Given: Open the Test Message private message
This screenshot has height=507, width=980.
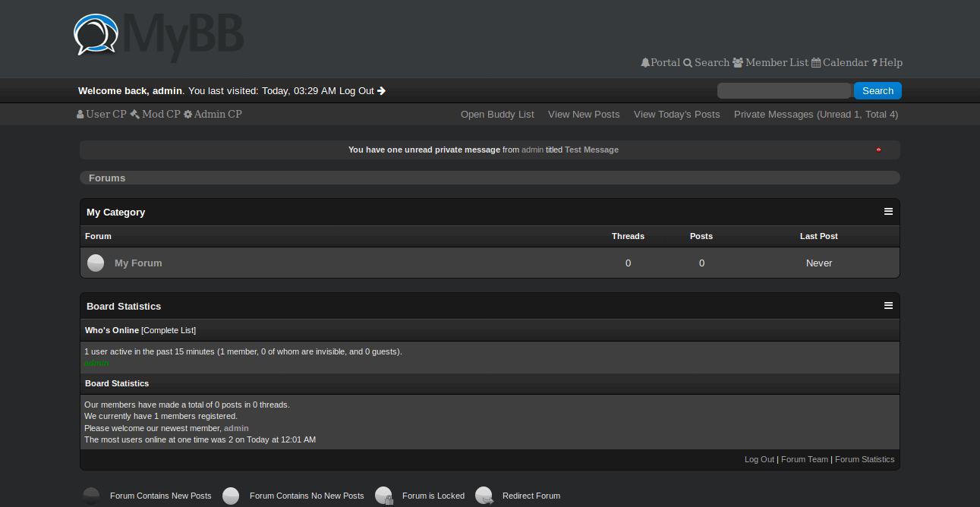Looking at the screenshot, I should pos(591,150).
